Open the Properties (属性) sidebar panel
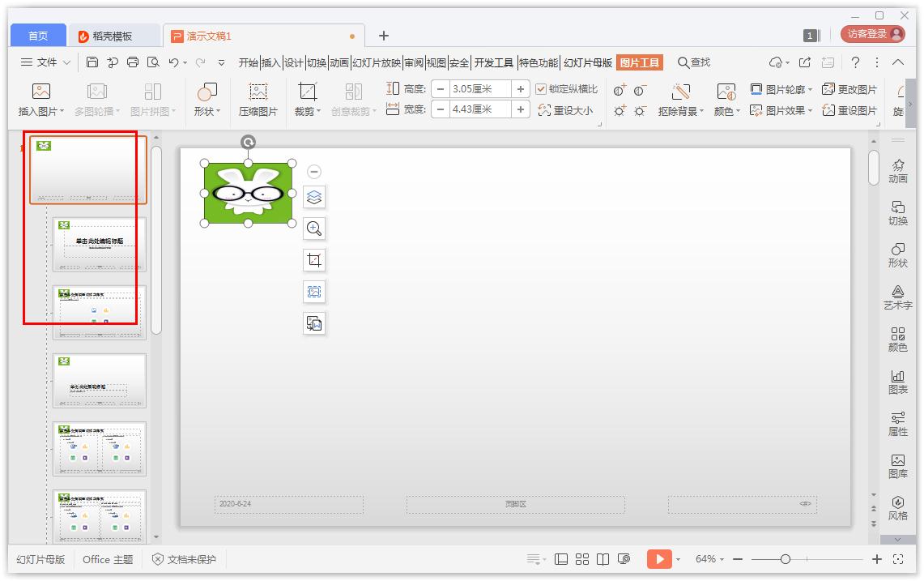Screen dimensions: 924x581 [x=897, y=425]
